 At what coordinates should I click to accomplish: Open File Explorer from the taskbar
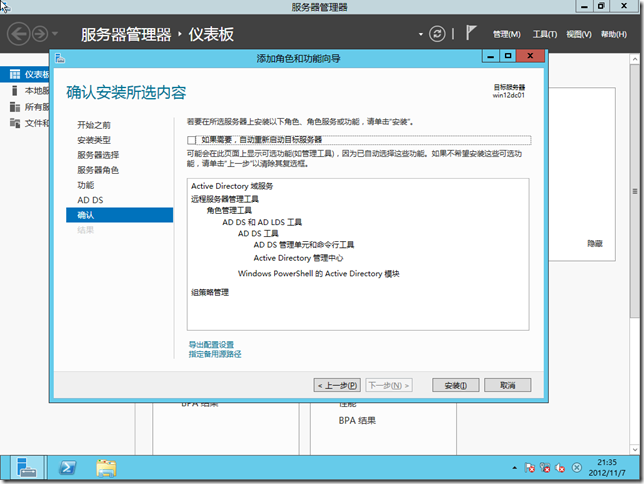[x=106, y=468]
